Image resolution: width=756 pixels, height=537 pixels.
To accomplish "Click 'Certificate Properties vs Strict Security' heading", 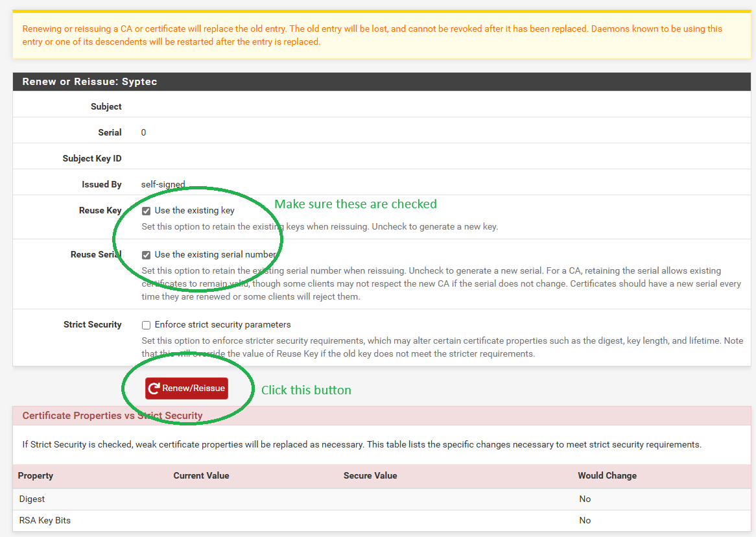I will [x=112, y=416].
